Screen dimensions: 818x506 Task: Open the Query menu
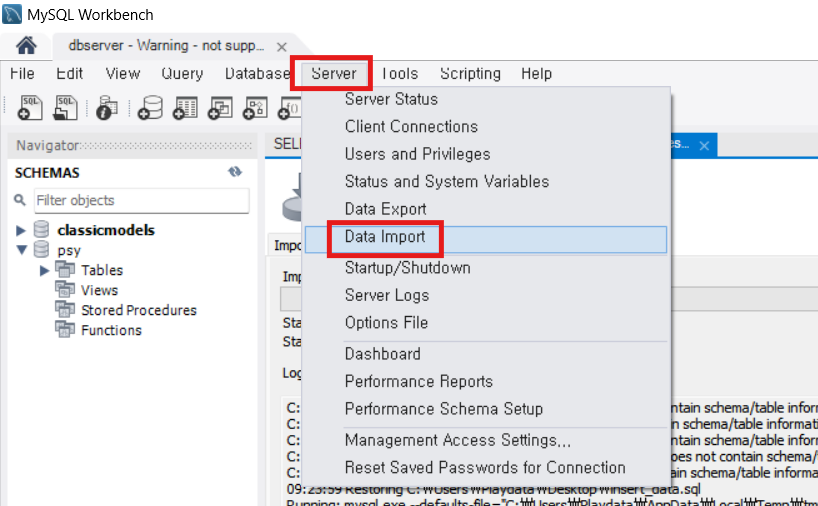(x=182, y=74)
